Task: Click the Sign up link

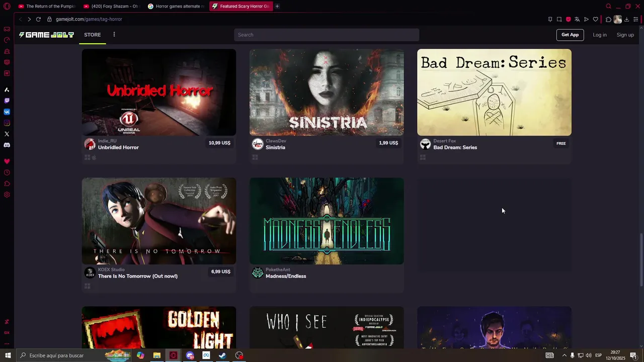Action: click(625, 35)
